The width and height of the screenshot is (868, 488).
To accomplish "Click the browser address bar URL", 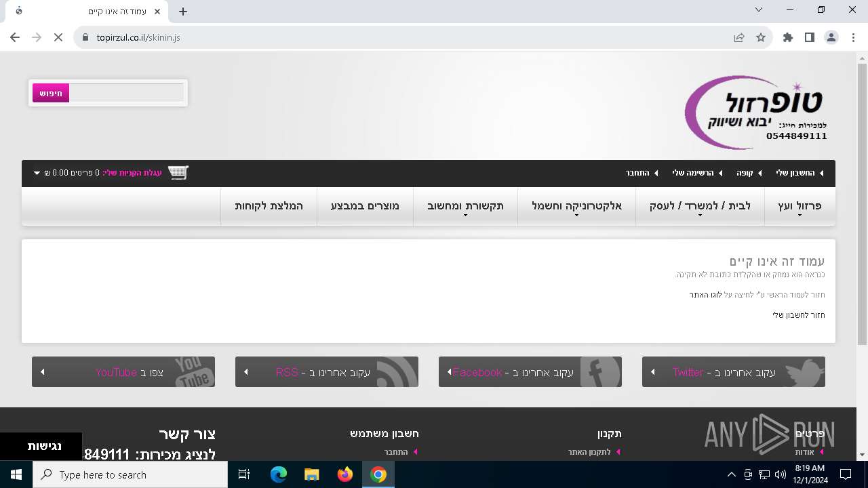I will point(138,37).
